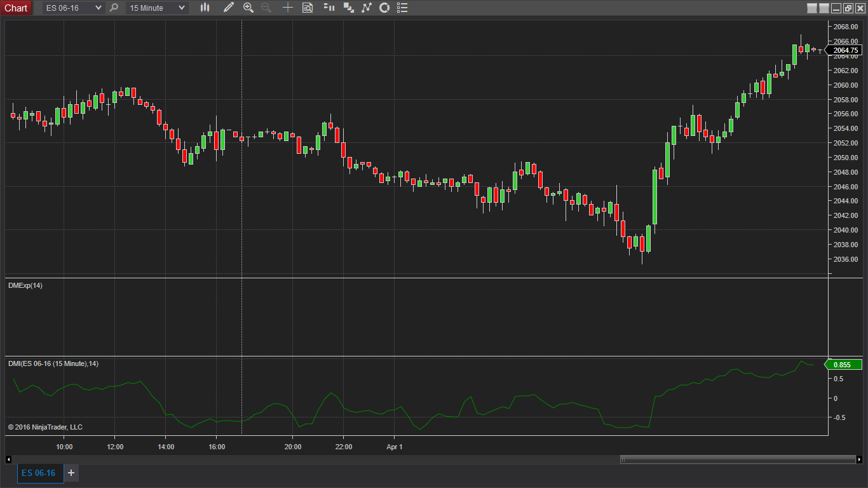Select the DMI(ES 06-16 (15 Minute),14) label
Viewport: 868px width, 488px height.
53,363
